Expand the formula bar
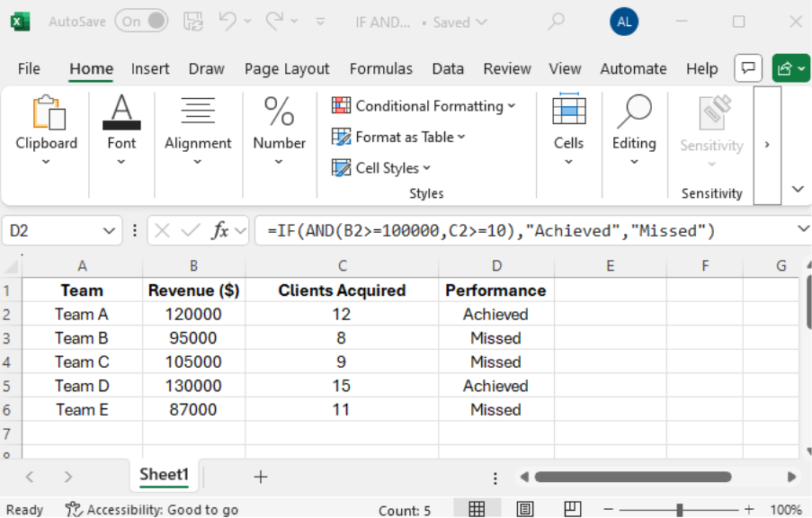812x518 pixels. pos(803,229)
